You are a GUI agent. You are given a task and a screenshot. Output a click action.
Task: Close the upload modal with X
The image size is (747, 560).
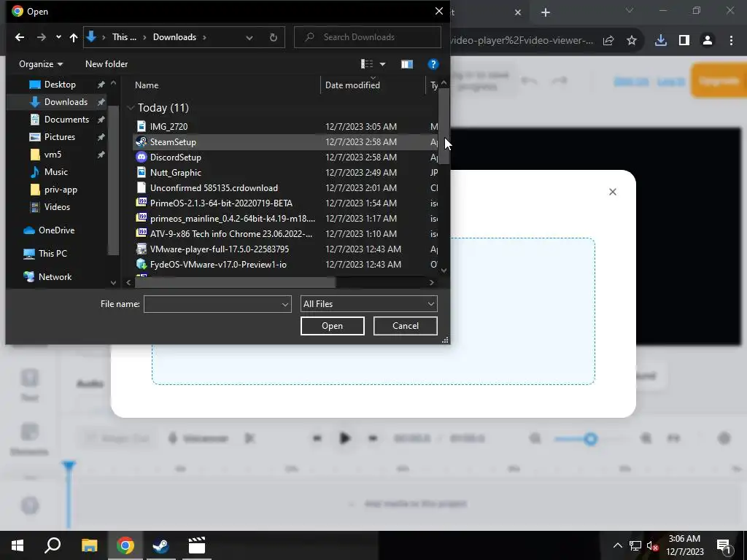point(613,192)
